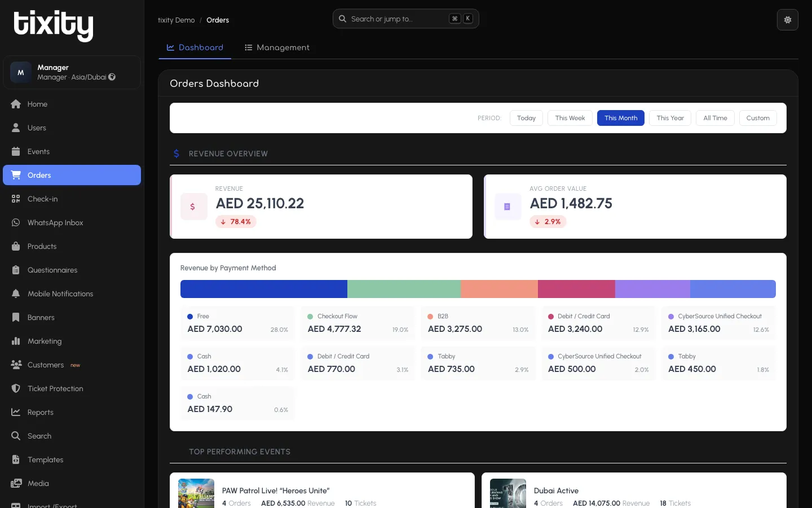The image size is (812, 508).
Task: Set period to Today
Action: [526, 118]
